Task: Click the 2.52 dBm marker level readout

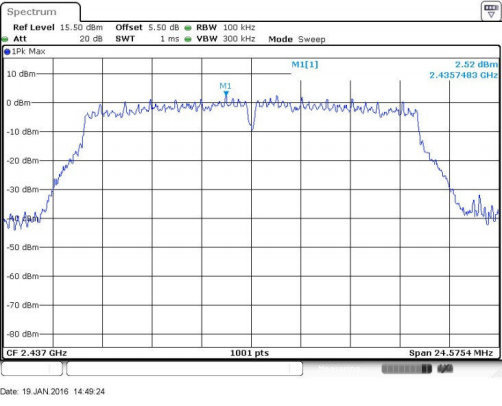Action: [x=476, y=64]
